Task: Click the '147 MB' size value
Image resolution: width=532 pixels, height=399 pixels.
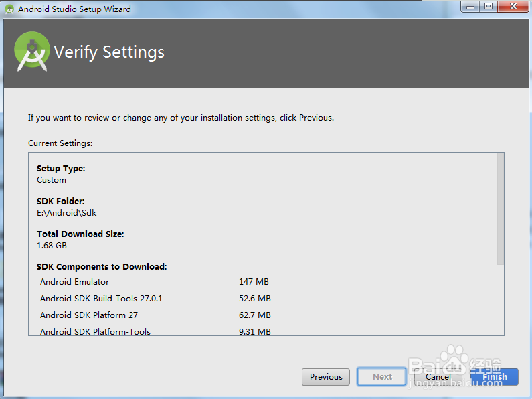Action: click(254, 282)
